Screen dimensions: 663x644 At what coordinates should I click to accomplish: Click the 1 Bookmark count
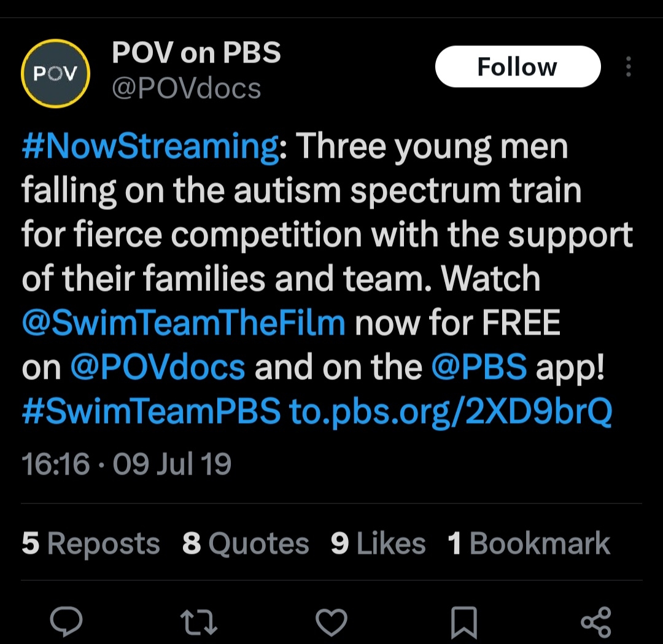tap(529, 544)
